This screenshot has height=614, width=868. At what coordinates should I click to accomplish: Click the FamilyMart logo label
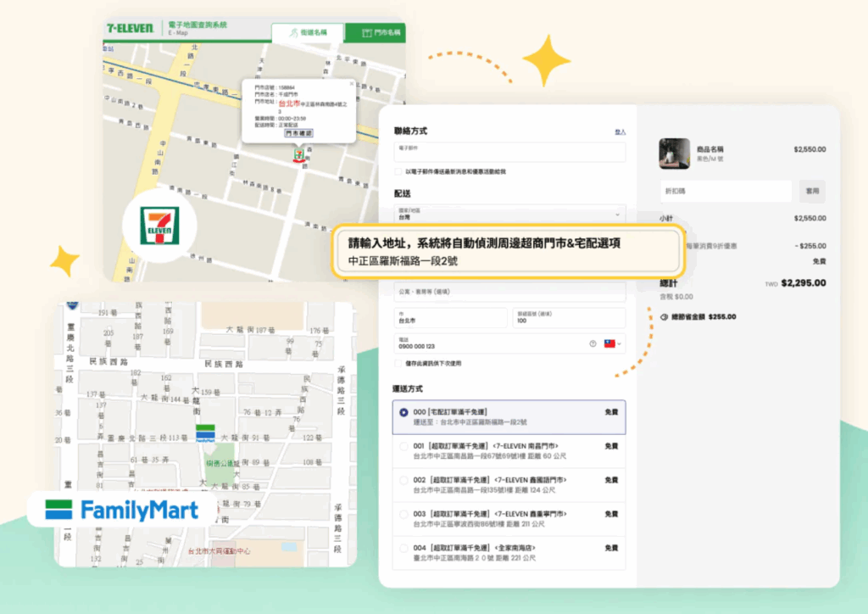click(122, 510)
